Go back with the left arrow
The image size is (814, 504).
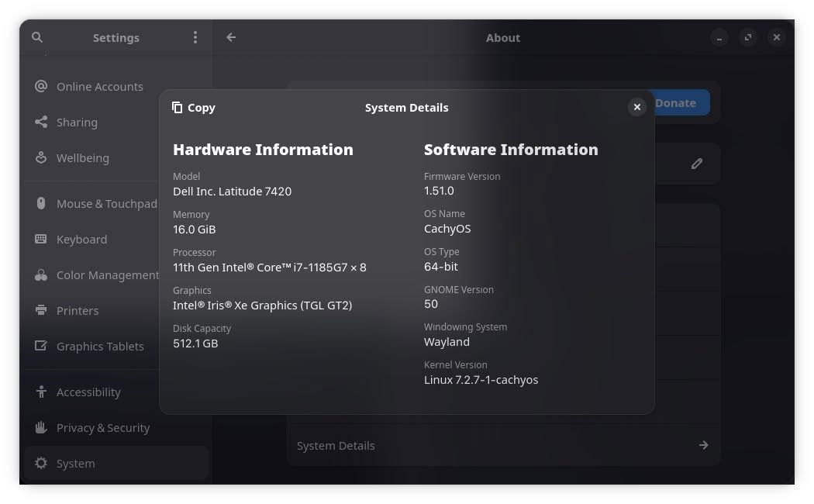pos(231,37)
